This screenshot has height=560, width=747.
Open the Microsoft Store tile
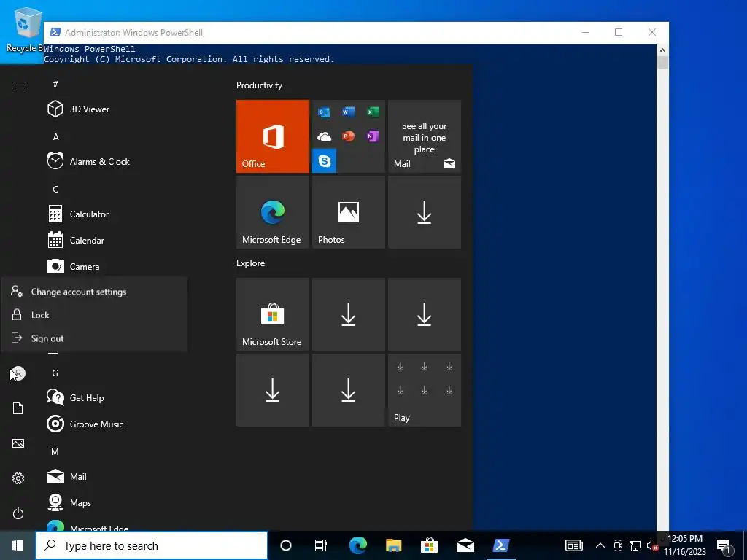tap(273, 314)
